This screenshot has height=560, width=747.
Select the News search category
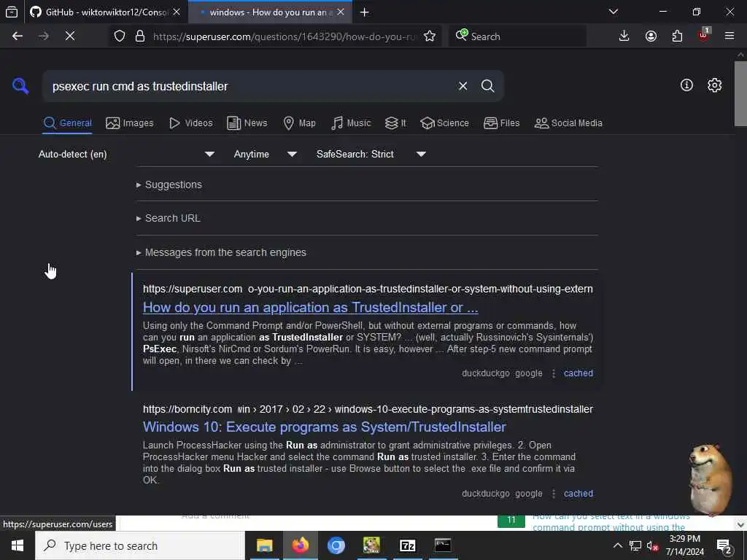pos(247,123)
